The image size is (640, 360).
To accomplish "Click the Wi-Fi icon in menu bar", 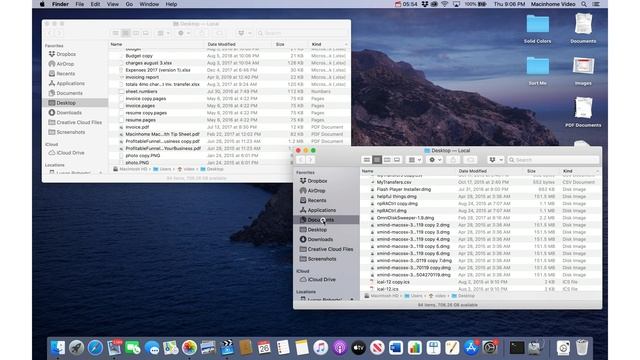I will [444, 4].
